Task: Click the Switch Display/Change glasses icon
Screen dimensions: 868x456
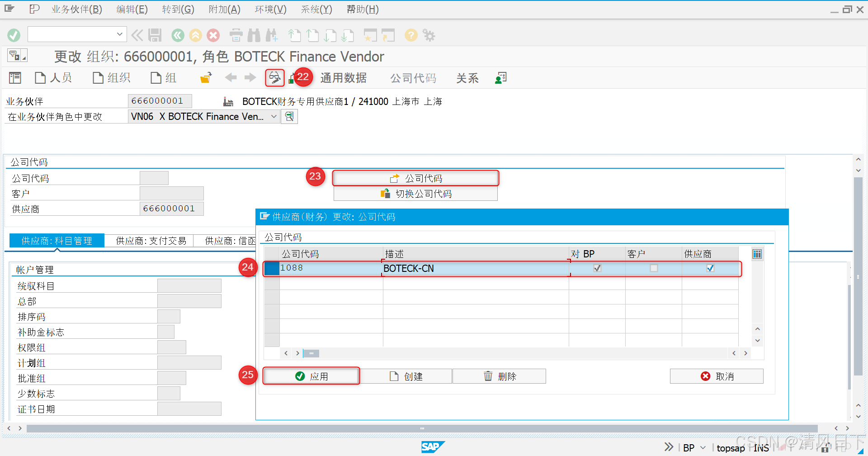Action: pyautogui.click(x=274, y=78)
